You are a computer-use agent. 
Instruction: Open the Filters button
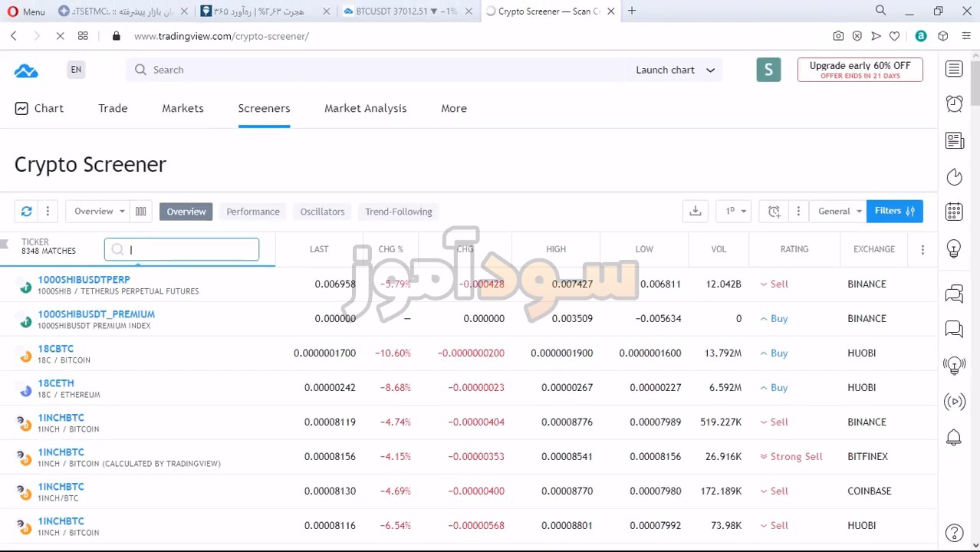tap(895, 212)
